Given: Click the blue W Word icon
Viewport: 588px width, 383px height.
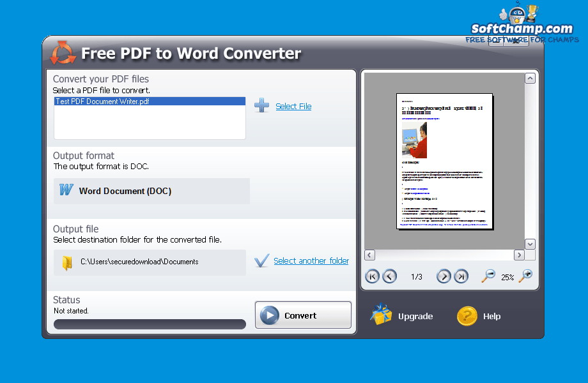Looking at the screenshot, I should pyautogui.click(x=66, y=190).
